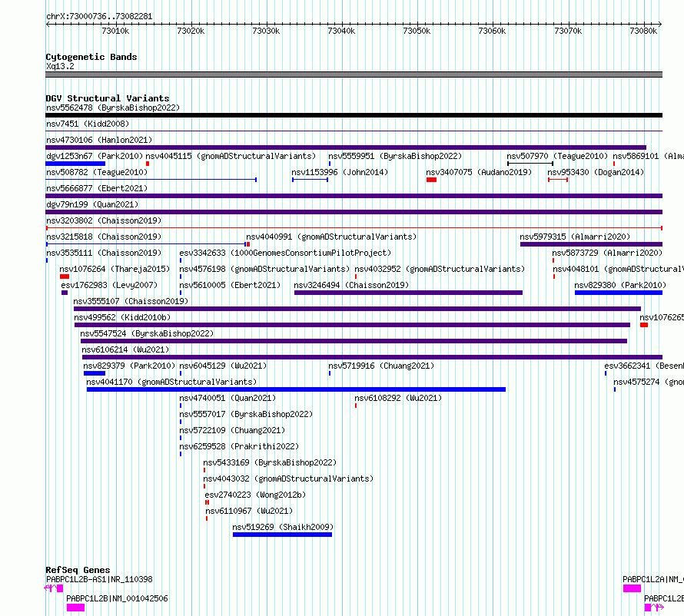
Task: Click nsv6110967 (Wu2021) label
Action: point(249,511)
